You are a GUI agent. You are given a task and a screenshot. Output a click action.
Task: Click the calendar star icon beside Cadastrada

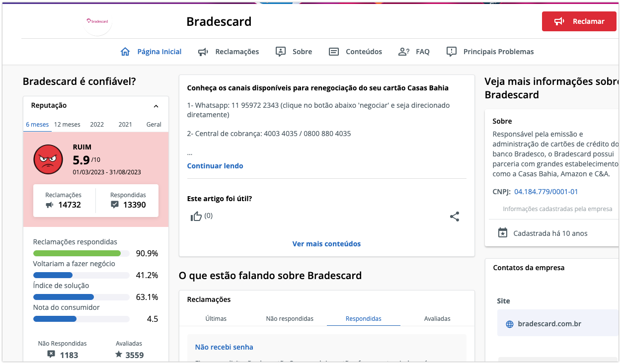tap(503, 233)
